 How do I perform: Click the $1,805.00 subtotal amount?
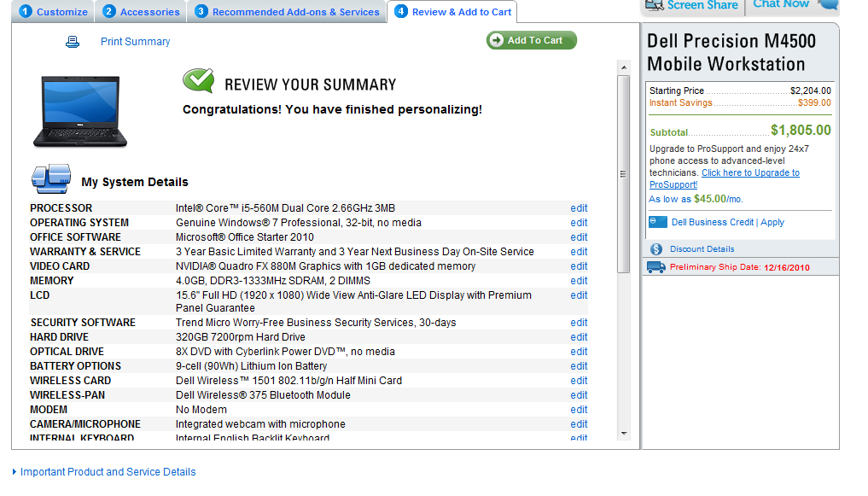[801, 130]
